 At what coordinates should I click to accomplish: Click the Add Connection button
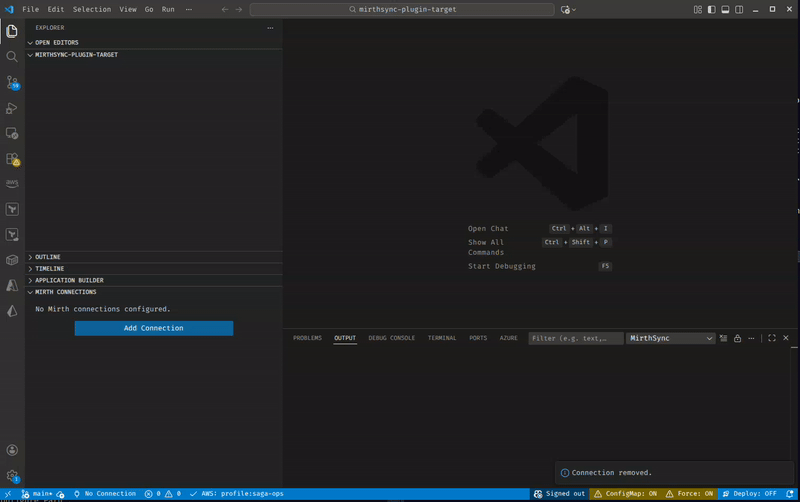click(154, 328)
